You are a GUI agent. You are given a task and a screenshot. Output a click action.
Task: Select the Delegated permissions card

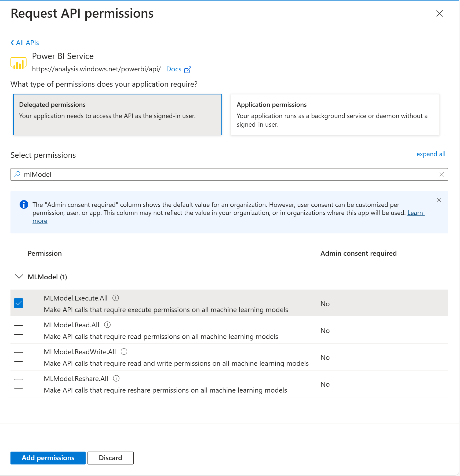[117, 115]
